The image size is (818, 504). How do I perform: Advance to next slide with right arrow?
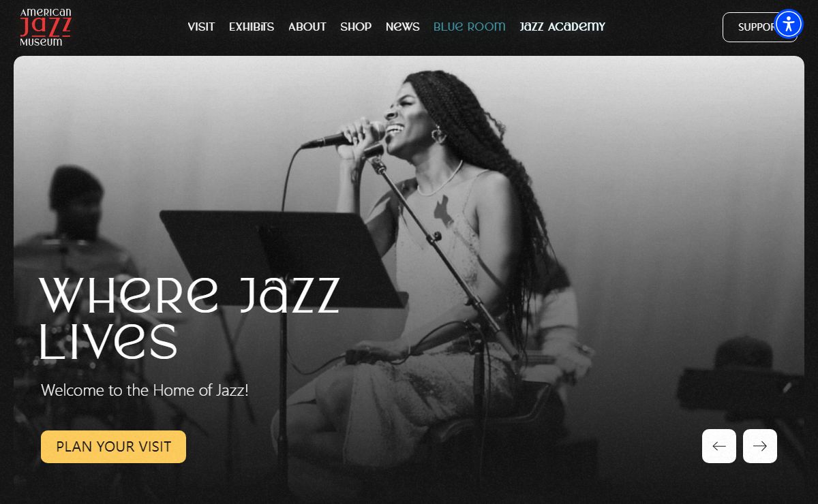pos(760,446)
